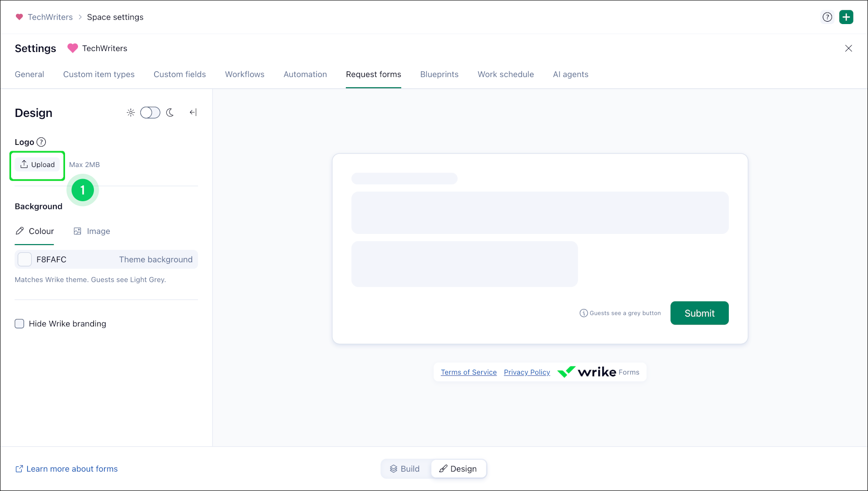The width and height of the screenshot is (868, 491).
Task: Toggle the light/dark theme switch
Action: coord(150,113)
